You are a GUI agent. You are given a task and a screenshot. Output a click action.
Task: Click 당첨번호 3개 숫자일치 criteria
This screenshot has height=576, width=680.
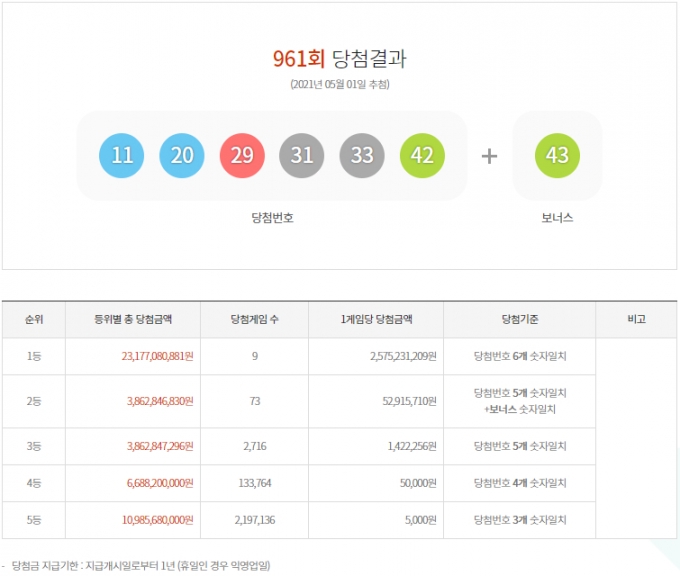[x=520, y=520]
